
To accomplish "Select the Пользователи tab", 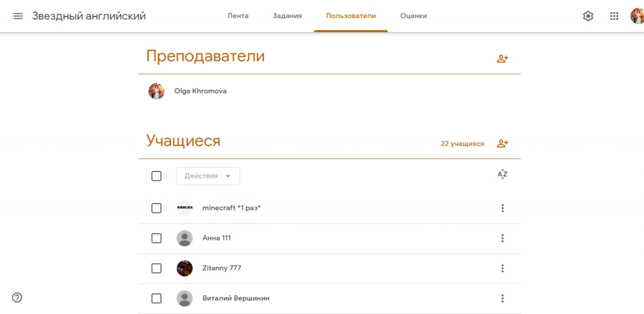I will pos(351,16).
